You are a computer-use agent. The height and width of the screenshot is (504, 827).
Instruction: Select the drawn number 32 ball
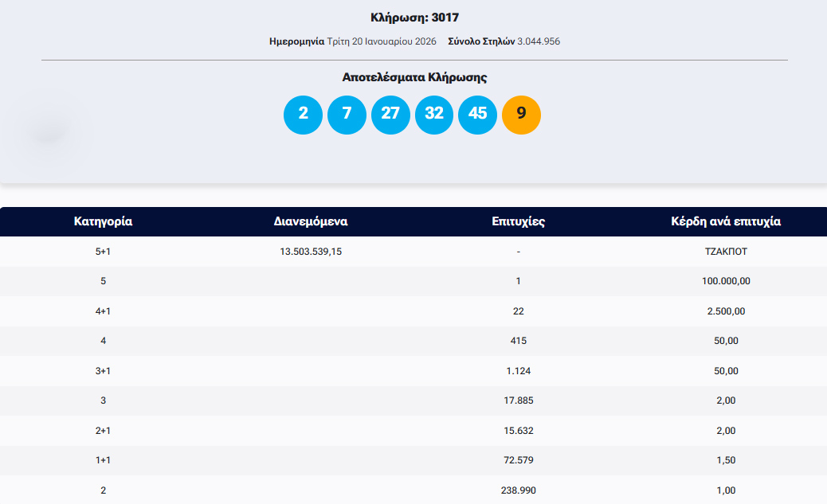(434, 115)
